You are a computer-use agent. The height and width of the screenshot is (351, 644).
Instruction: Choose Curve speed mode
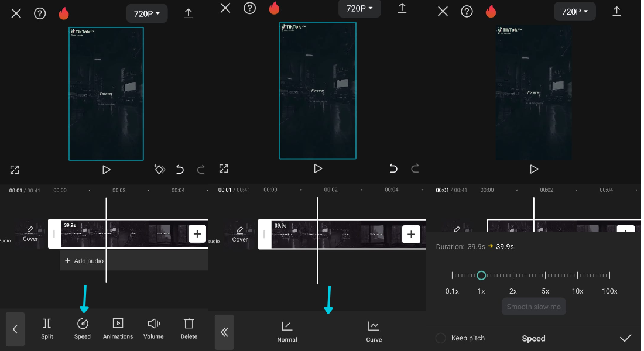point(374,332)
